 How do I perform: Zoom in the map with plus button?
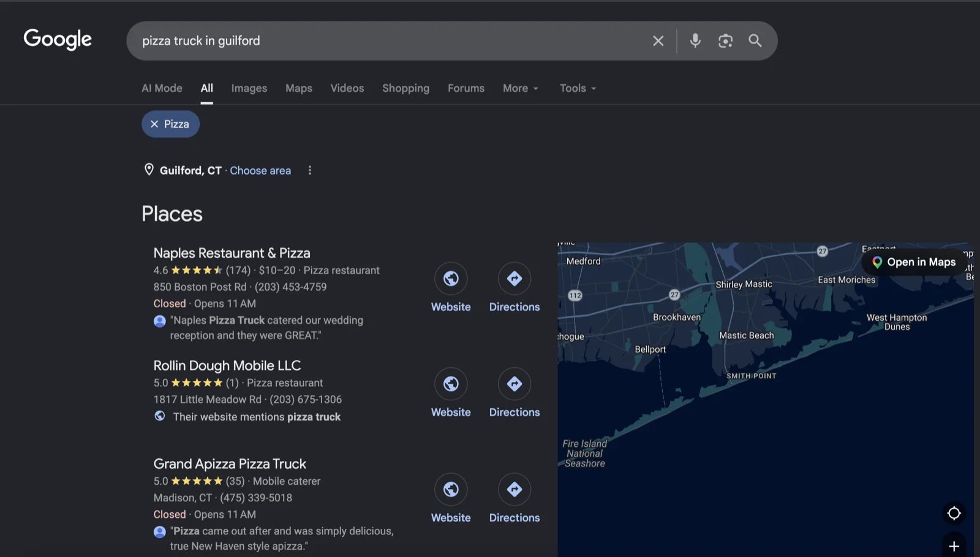pos(954,546)
